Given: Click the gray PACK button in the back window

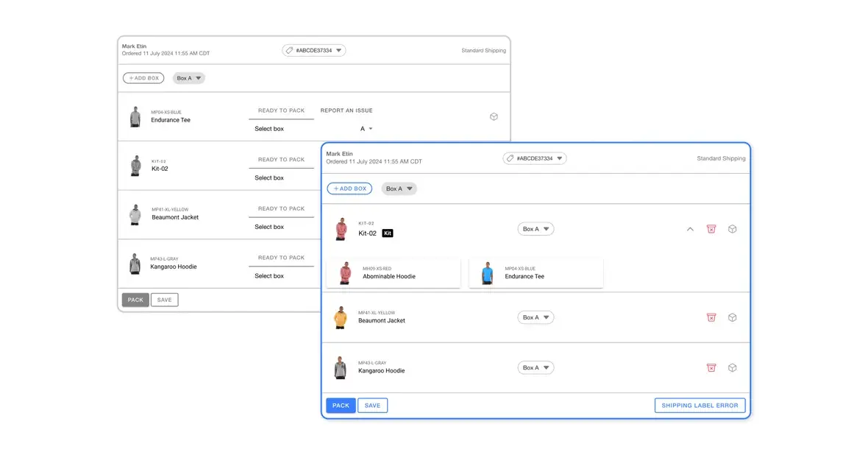Looking at the screenshot, I should pos(135,300).
